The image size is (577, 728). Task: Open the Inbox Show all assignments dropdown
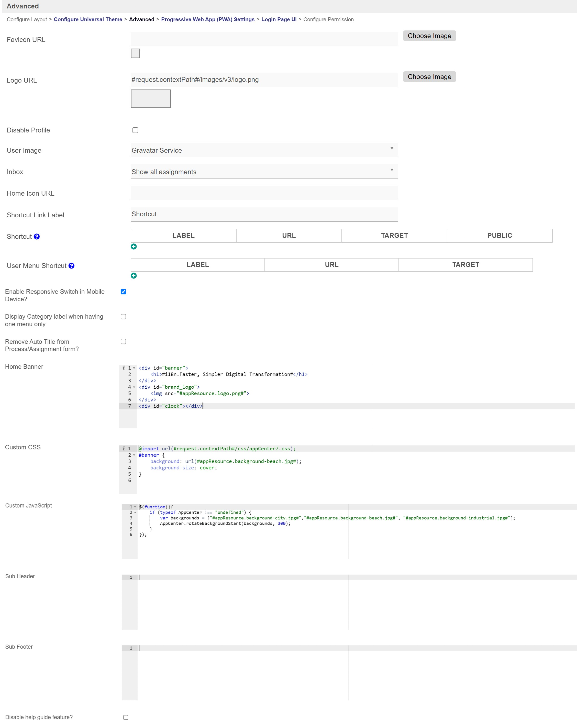(264, 172)
